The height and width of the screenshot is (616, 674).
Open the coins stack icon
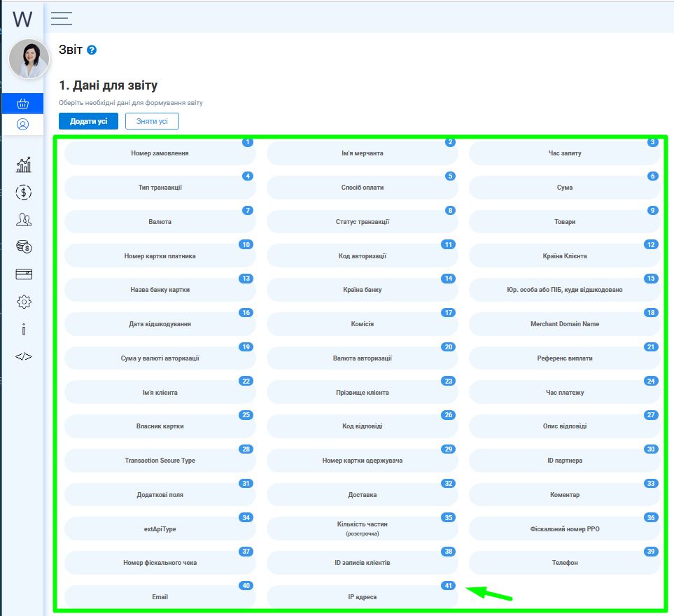tap(24, 246)
